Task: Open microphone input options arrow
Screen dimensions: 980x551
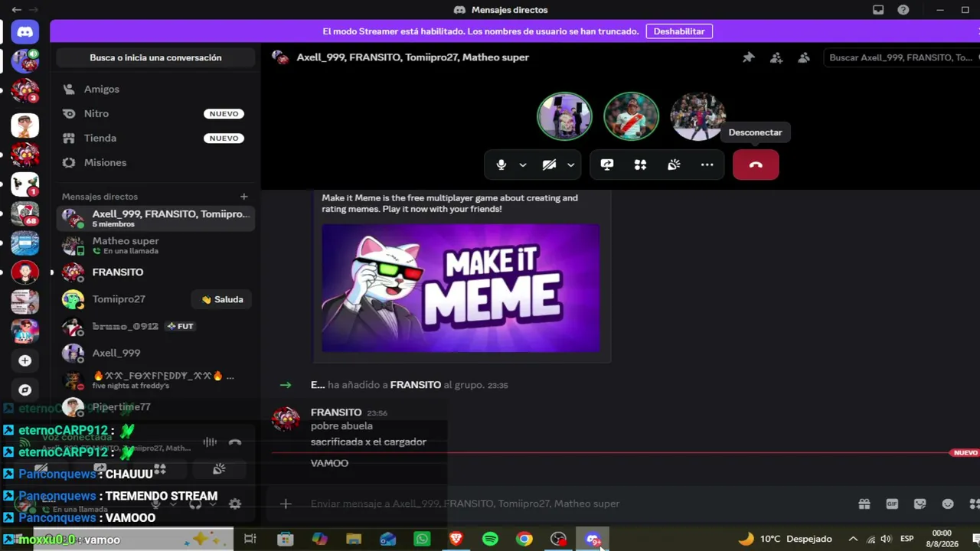Action: tap(523, 165)
